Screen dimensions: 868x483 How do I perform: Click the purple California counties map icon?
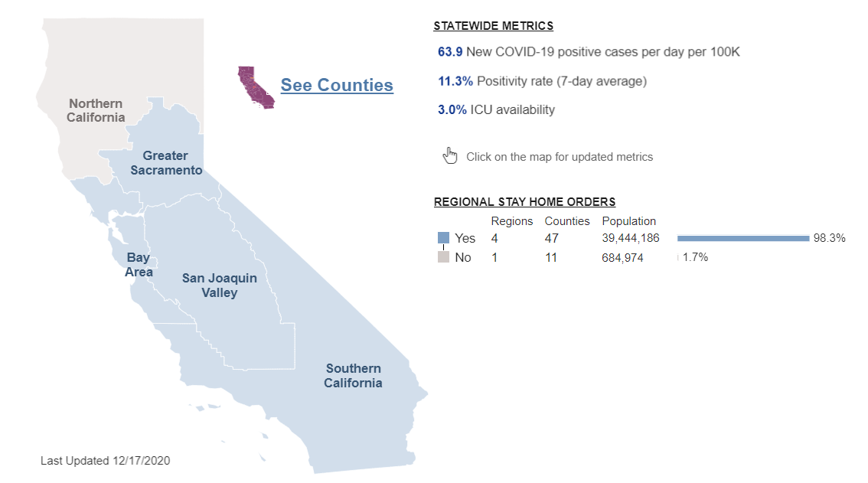[x=256, y=86]
